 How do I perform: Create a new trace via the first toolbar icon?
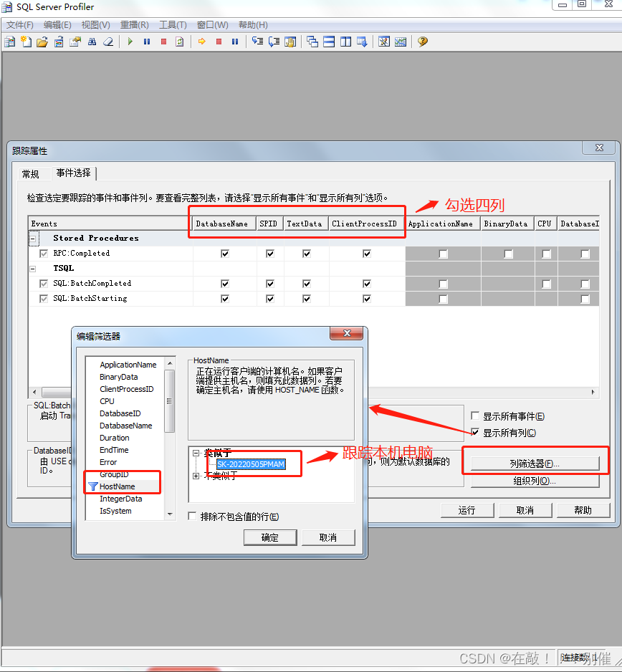pyautogui.click(x=9, y=42)
